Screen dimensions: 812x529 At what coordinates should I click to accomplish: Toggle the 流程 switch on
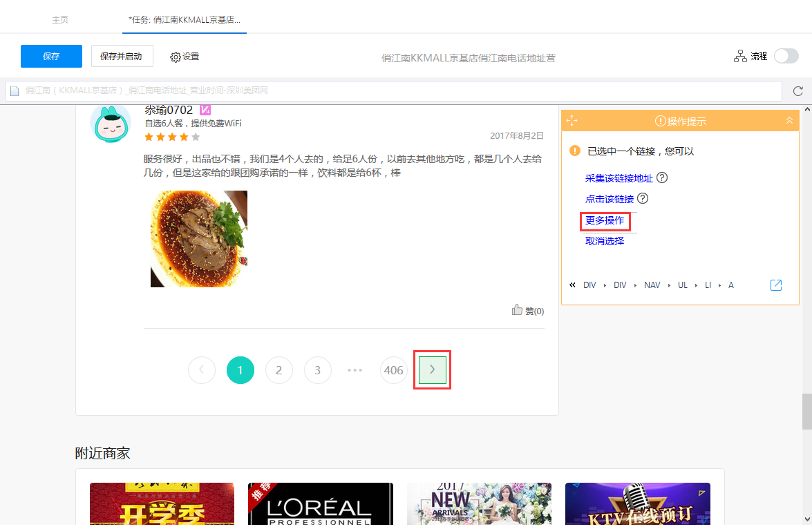786,56
